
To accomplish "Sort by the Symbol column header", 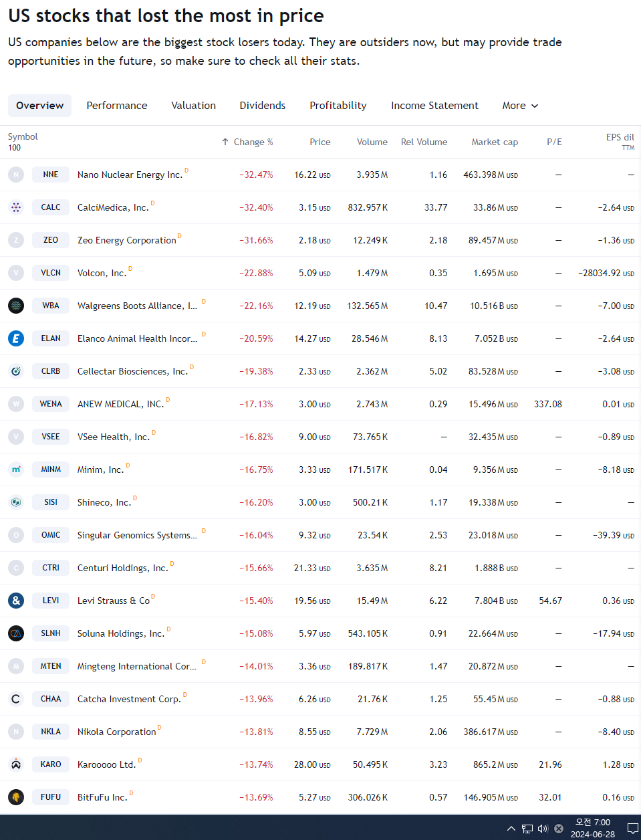I will coord(23,136).
